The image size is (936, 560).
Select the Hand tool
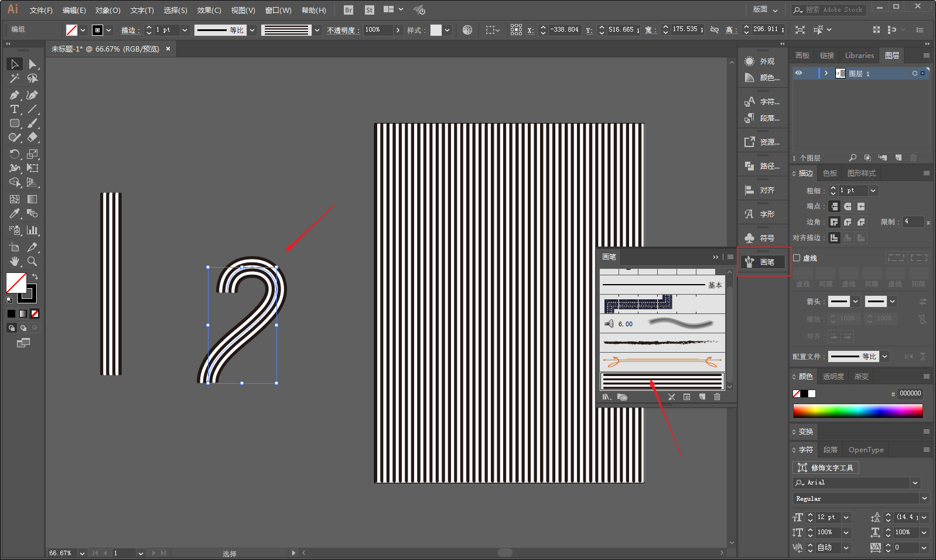click(x=15, y=261)
